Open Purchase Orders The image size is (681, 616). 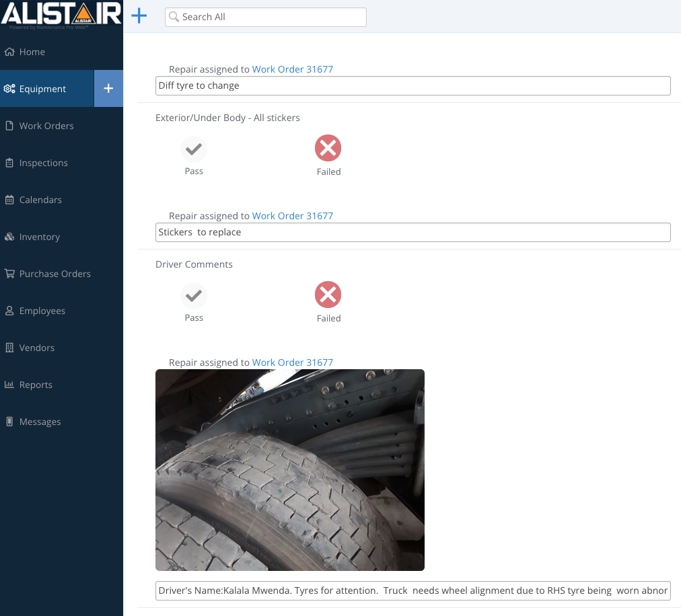[x=55, y=274]
